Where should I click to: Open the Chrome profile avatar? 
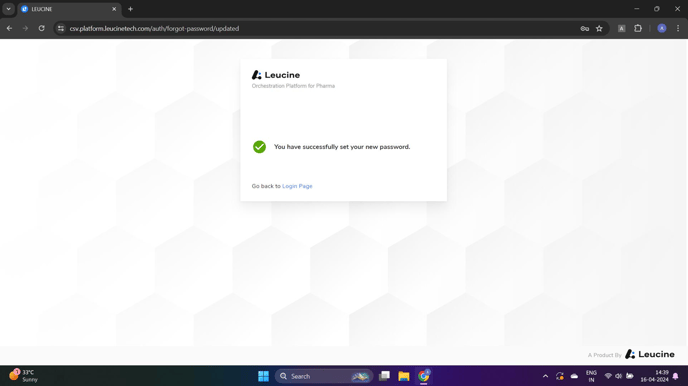click(x=662, y=29)
